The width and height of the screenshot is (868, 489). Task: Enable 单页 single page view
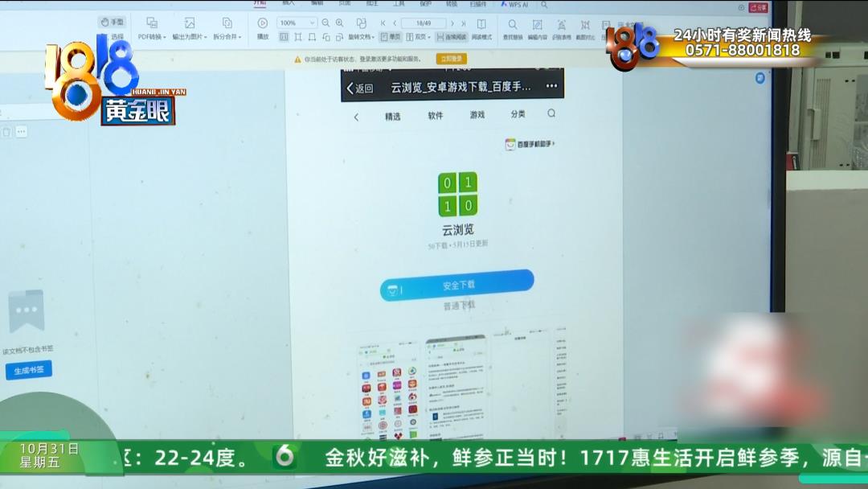point(391,37)
